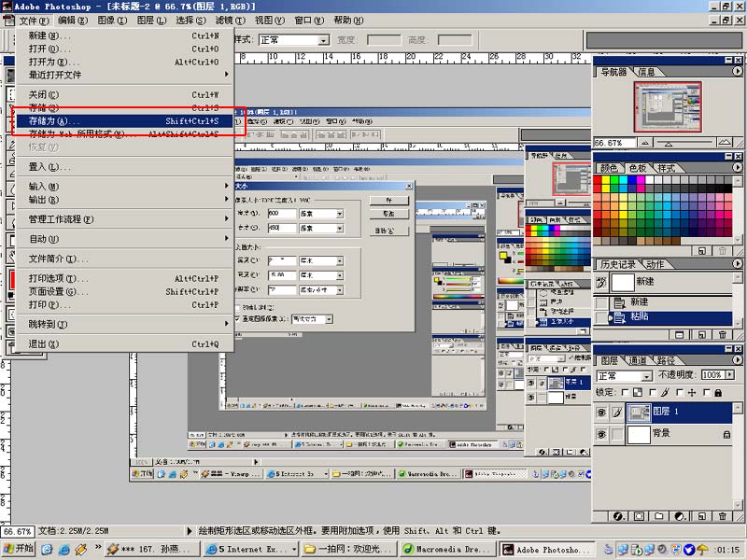Click the add layer style icon
Screen dimensions: 747x560
coord(618,516)
